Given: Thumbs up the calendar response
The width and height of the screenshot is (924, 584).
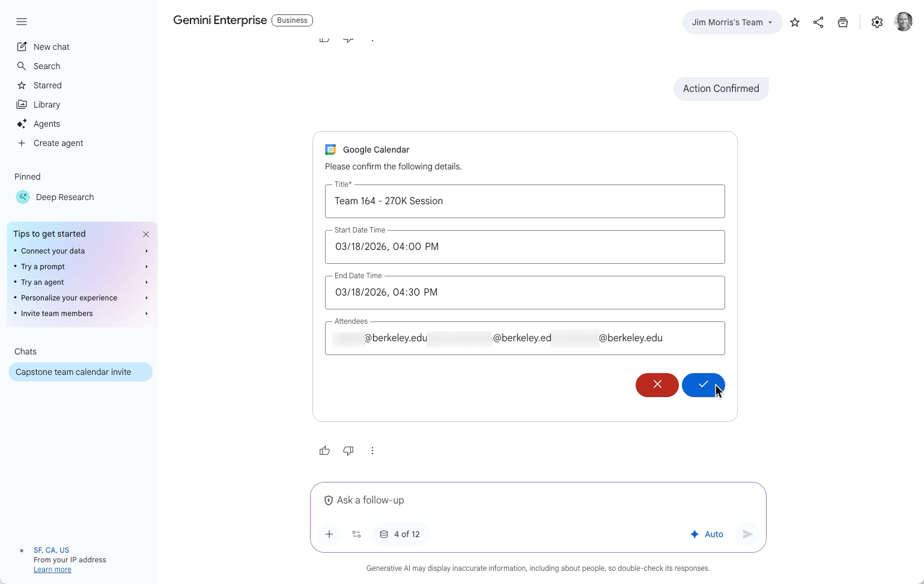Looking at the screenshot, I should [x=324, y=451].
